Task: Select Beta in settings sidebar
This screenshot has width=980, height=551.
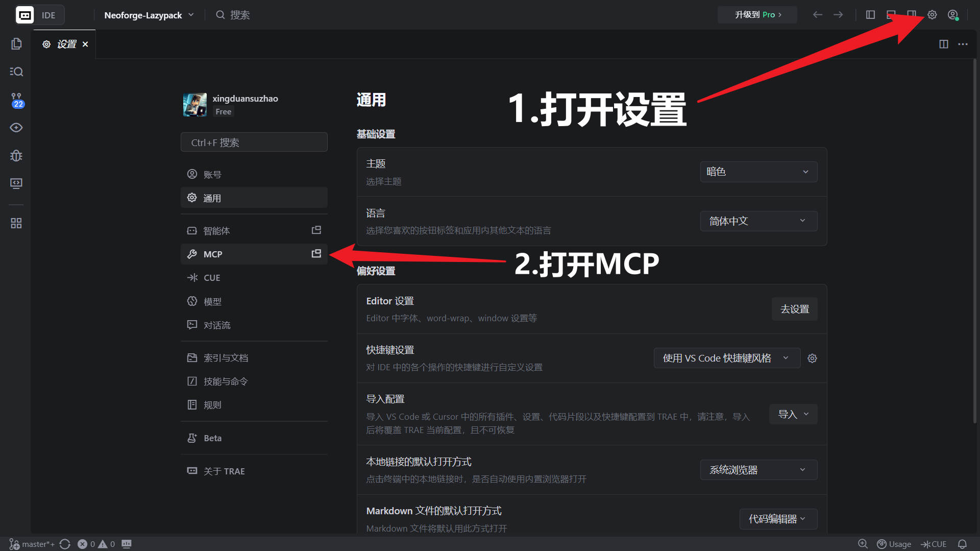Action: click(254, 438)
